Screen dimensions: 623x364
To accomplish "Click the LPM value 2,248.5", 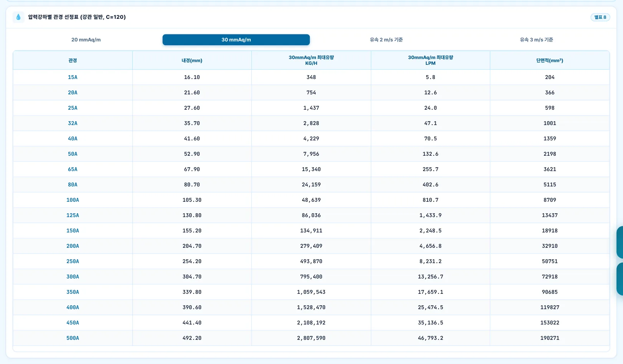I will [x=430, y=231].
